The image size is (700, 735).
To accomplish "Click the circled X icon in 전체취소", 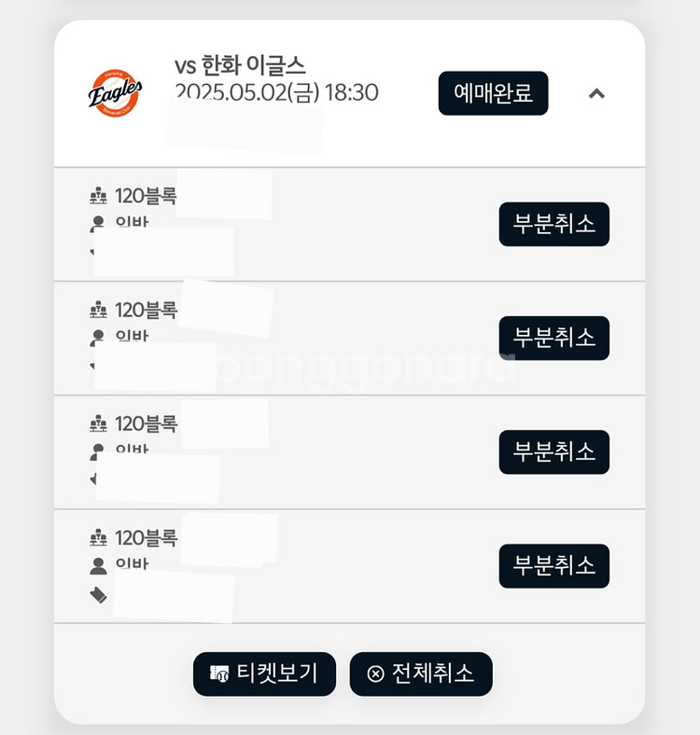I will pyautogui.click(x=375, y=674).
